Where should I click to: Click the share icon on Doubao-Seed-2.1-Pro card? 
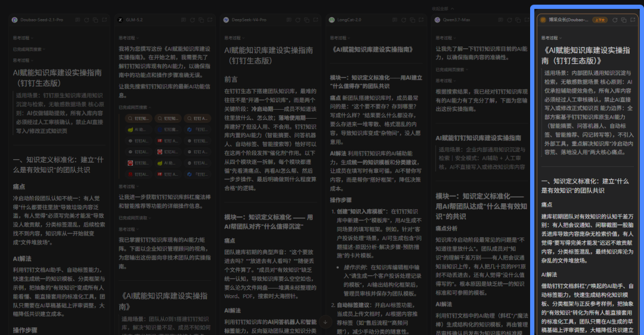(104, 20)
